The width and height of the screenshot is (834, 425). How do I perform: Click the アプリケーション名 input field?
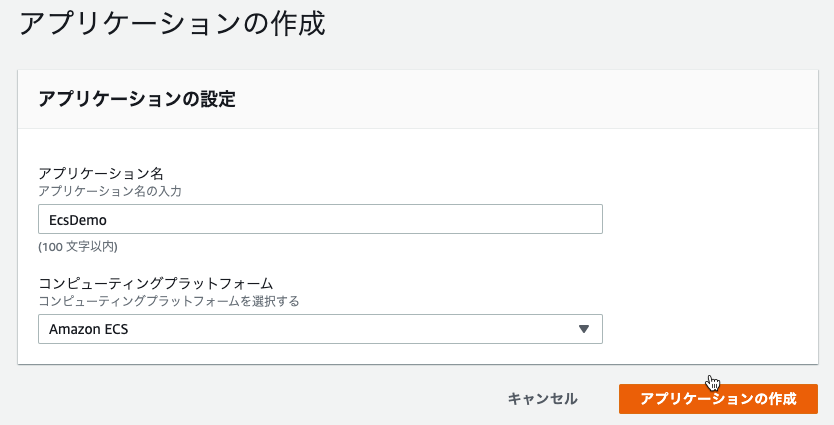click(320, 219)
